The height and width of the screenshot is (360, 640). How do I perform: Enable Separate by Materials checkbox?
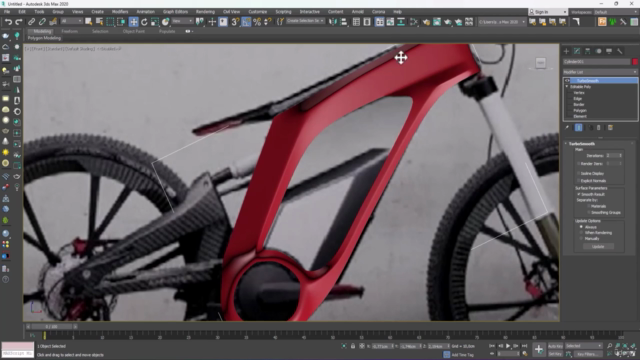[588, 206]
